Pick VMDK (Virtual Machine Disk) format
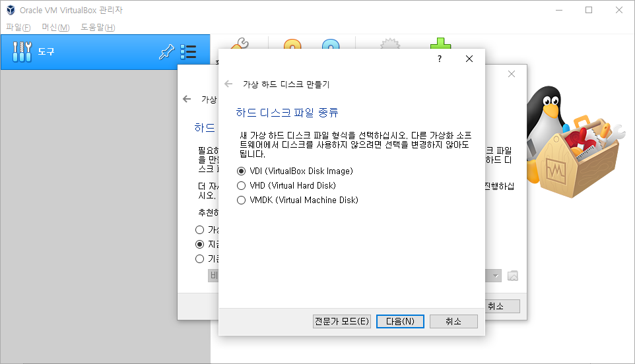The width and height of the screenshot is (635, 364). [298, 200]
